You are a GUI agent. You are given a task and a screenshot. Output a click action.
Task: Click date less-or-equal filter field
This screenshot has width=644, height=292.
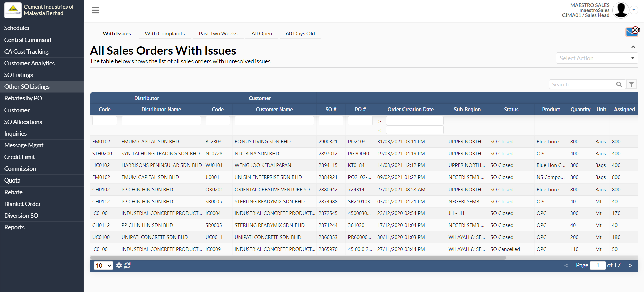pos(415,130)
